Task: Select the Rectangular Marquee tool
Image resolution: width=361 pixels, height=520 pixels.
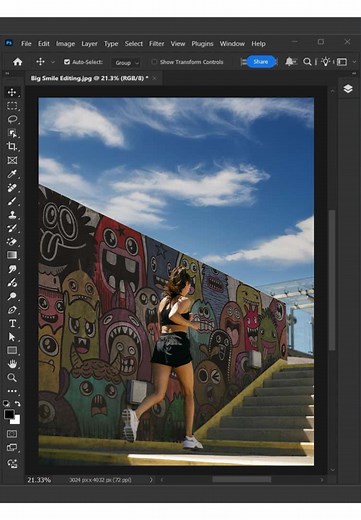Action: point(12,106)
